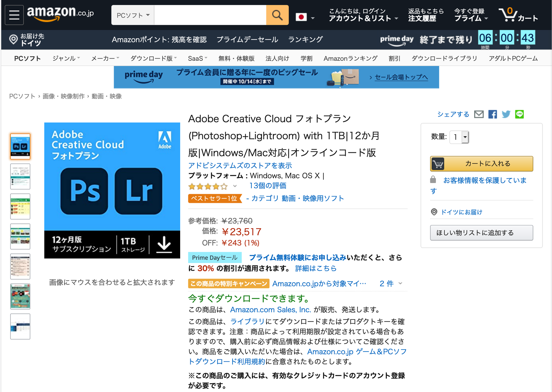Open the ダウンロード版 submenu

(x=153, y=58)
